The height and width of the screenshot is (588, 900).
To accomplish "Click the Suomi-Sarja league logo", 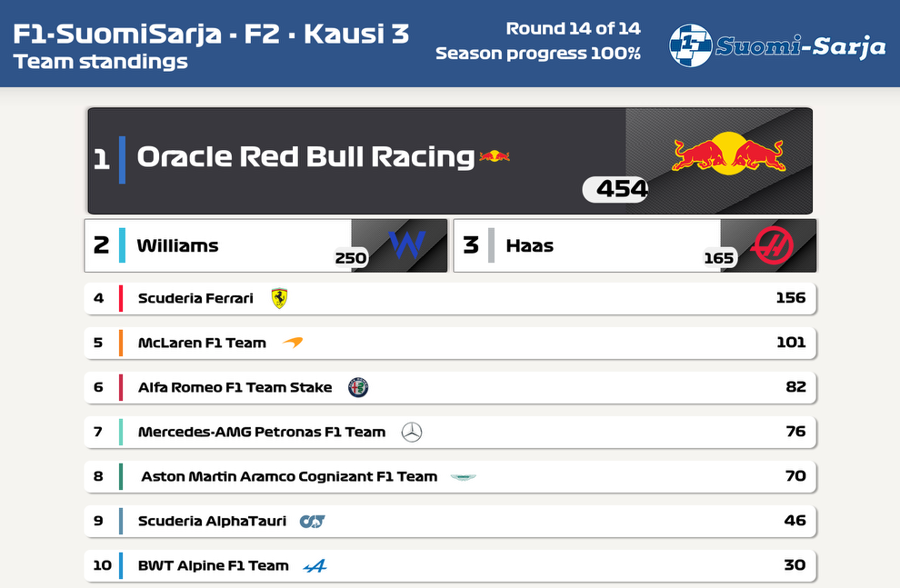I will [x=778, y=45].
